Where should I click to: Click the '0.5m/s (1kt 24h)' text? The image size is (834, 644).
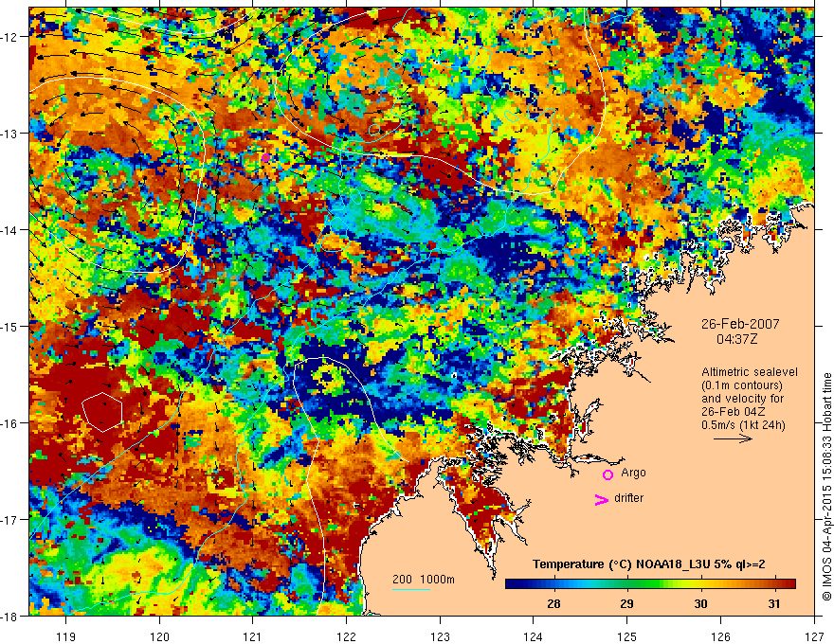[x=743, y=425]
